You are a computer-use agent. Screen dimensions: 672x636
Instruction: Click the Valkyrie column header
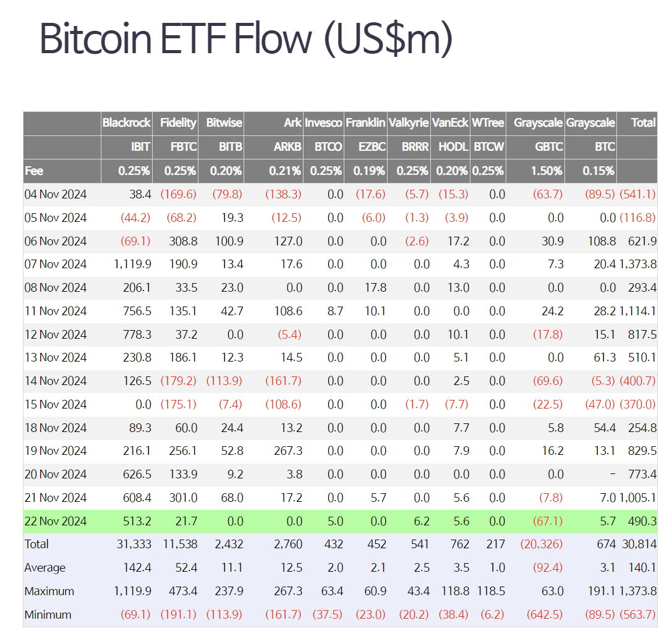pos(409,123)
